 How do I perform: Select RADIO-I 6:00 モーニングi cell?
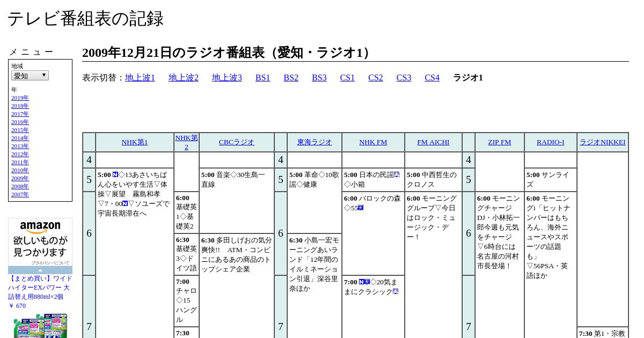551,265
